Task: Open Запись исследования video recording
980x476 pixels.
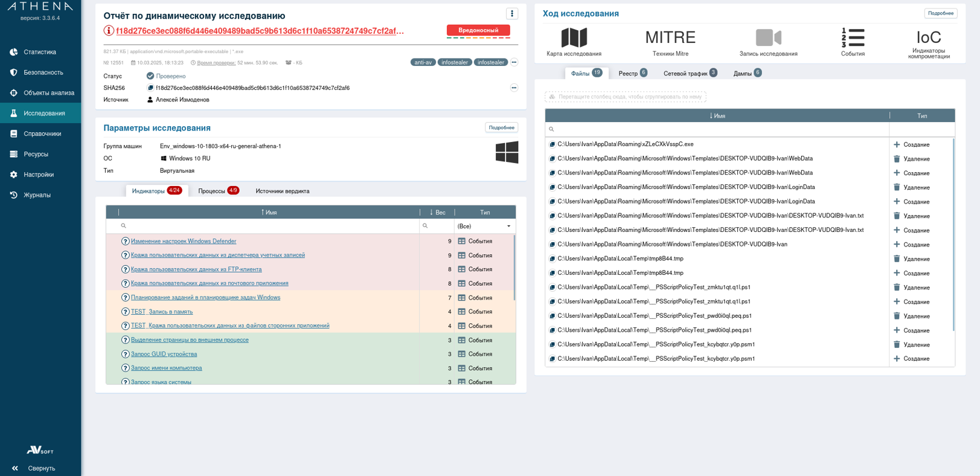Action: pyautogui.click(x=768, y=38)
